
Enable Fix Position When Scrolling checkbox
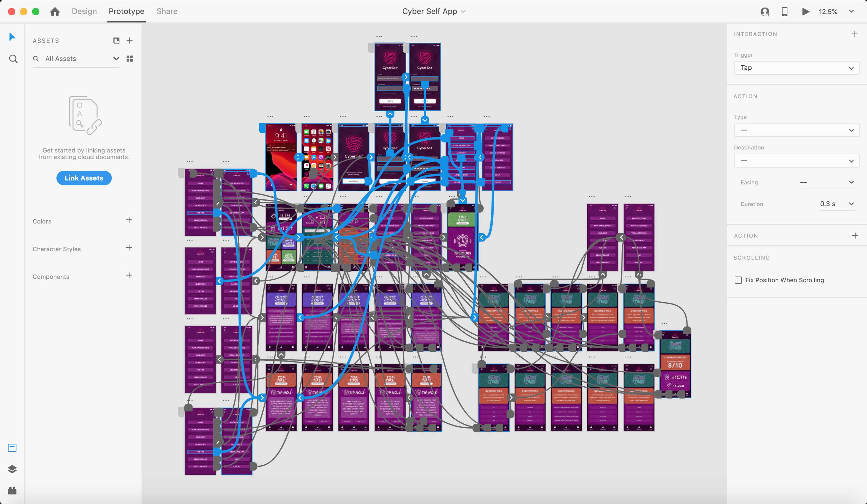pos(738,280)
